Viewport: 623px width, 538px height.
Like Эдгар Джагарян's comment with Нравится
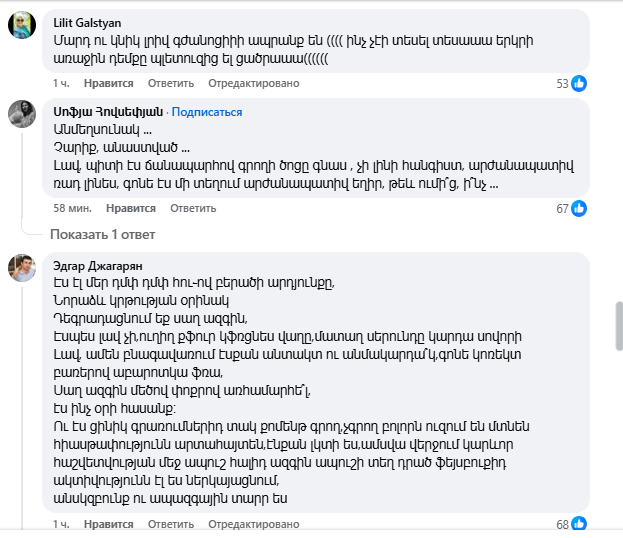coord(106,525)
